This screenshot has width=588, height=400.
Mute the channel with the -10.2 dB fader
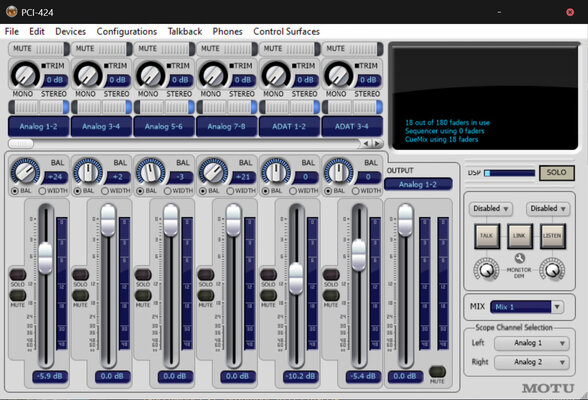[268, 295]
